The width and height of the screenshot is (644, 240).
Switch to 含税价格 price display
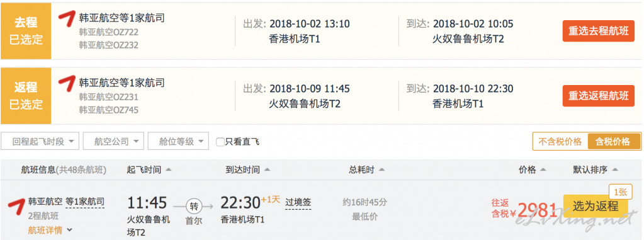(614, 142)
